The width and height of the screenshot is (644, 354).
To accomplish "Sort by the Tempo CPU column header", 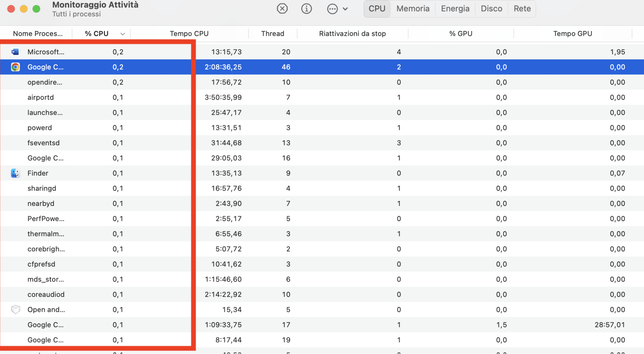I will coord(189,33).
